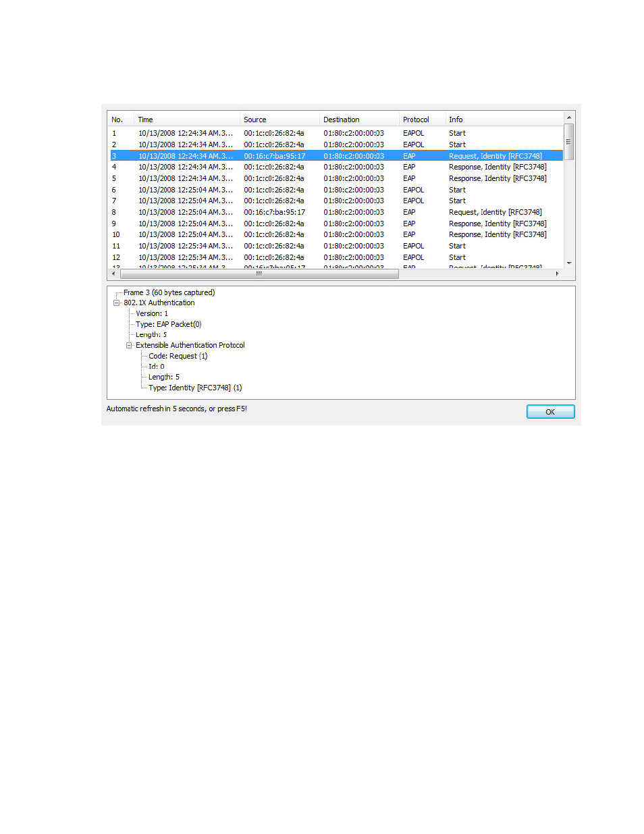
Task: Click the horizontal scrollbar right arrow
Action: tap(558, 274)
